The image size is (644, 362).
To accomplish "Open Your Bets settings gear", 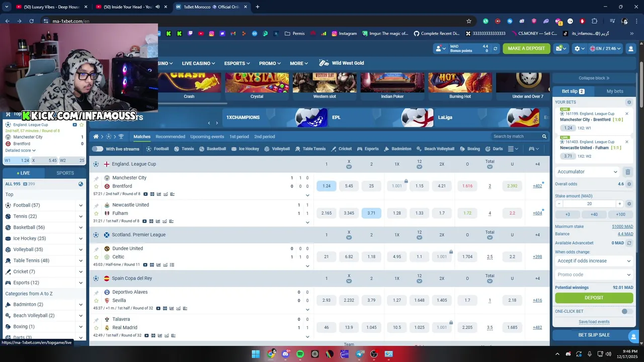I will (x=629, y=102).
